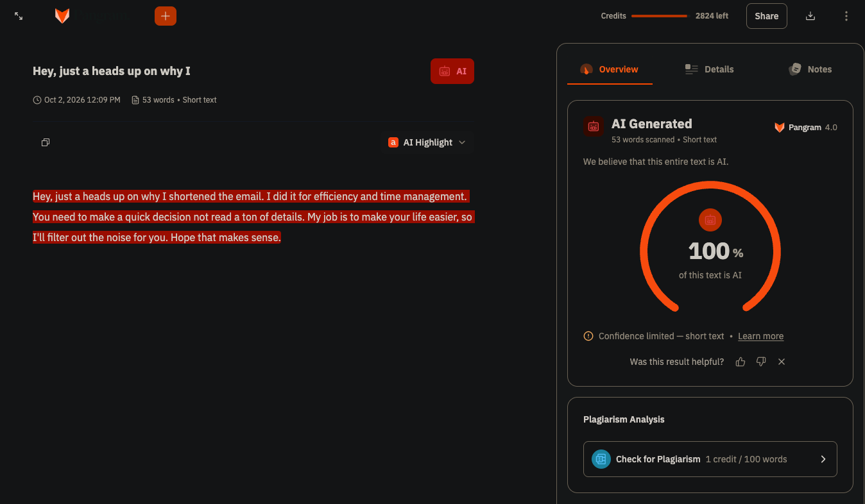Image resolution: width=865 pixels, height=504 pixels.
Task: Give thumbs up feedback on result
Action: (741, 362)
